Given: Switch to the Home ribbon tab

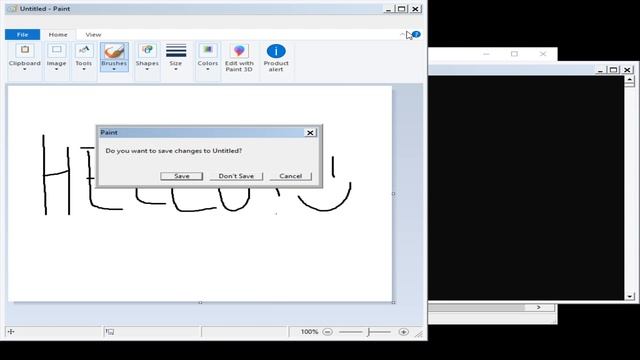Looking at the screenshot, I should coord(58,35).
